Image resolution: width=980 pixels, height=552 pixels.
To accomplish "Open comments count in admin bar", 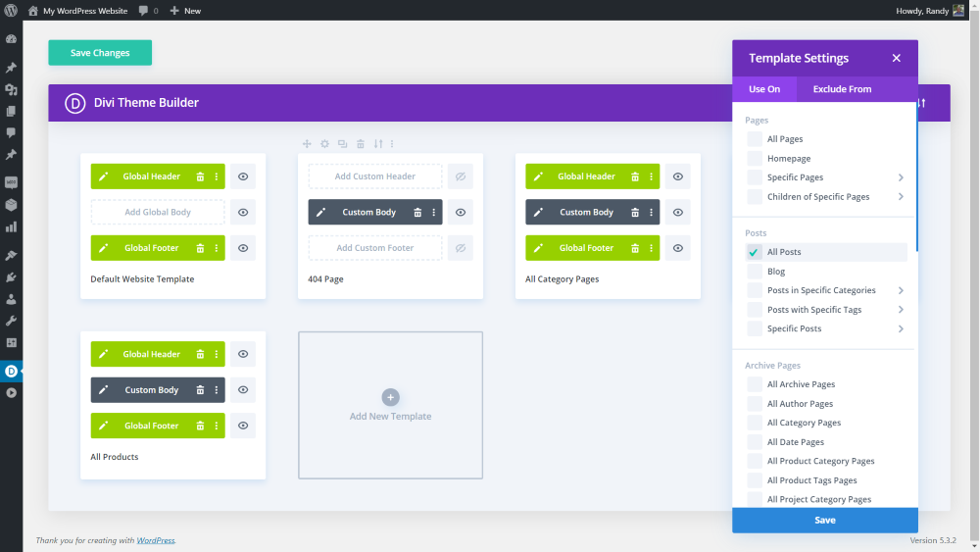I will [149, 11].
